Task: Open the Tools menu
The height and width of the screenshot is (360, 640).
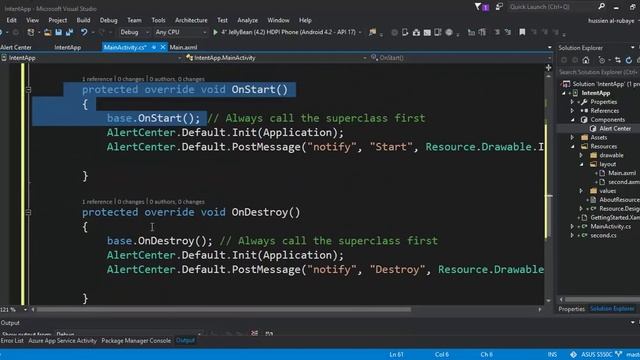Action: (x=158, y=20)
